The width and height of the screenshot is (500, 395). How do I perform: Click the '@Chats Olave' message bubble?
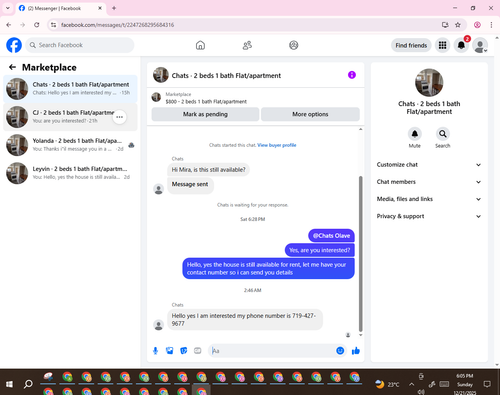pos(331,236)
